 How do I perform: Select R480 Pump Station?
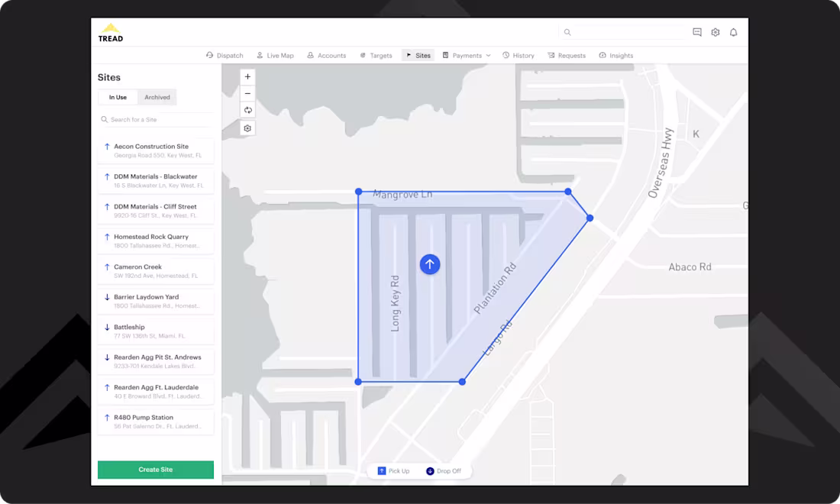tap(156, 421)
